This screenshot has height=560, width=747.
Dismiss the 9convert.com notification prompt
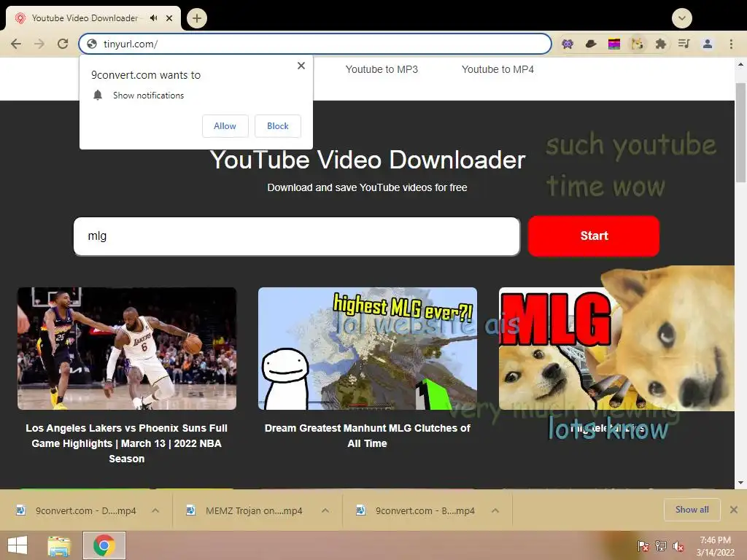301,66
